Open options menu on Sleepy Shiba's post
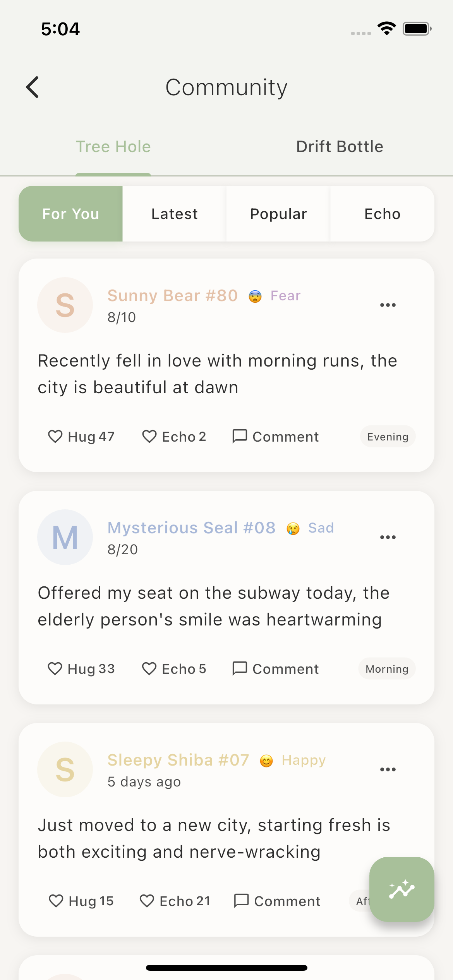The image size is (453, 980). point(388,769)
